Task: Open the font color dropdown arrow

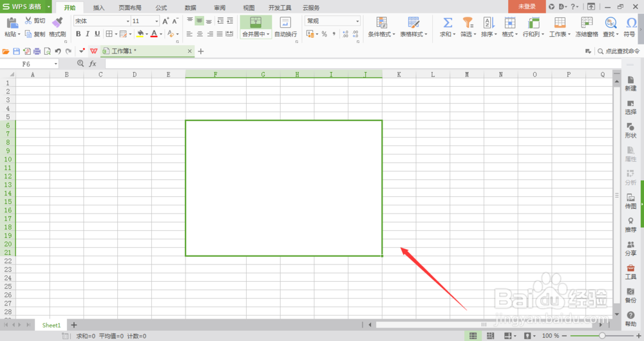Action: [160, 35]
